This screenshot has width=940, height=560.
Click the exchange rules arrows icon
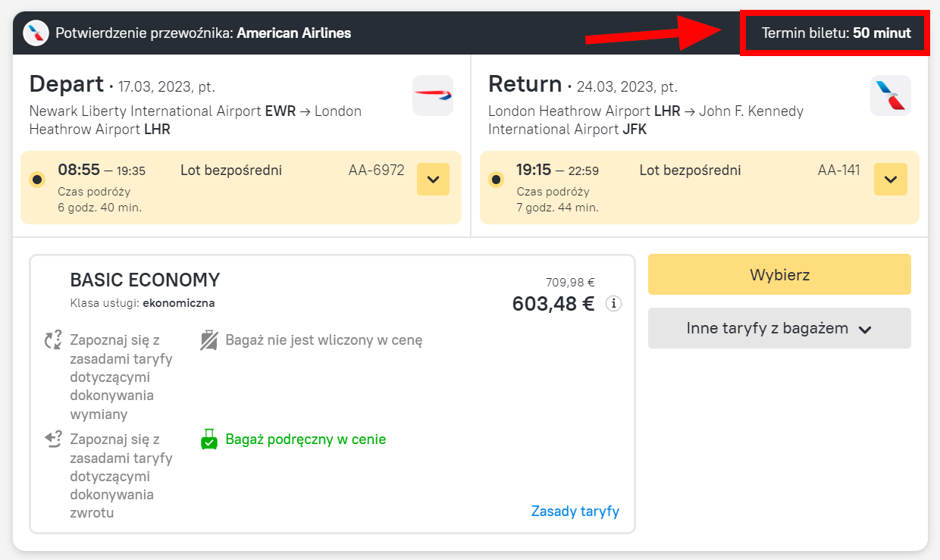53,340
